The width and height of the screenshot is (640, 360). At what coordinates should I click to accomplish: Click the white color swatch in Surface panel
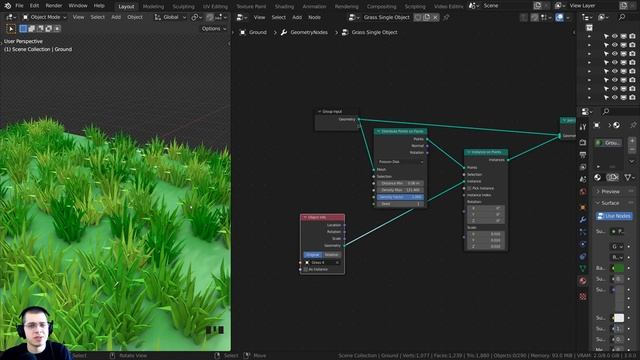(x=619, y=318)
